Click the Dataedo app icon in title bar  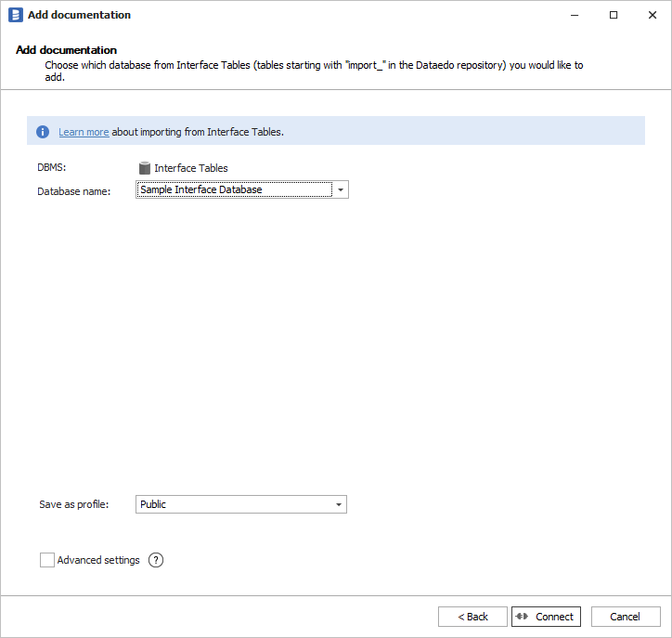(x=15, y=15)
